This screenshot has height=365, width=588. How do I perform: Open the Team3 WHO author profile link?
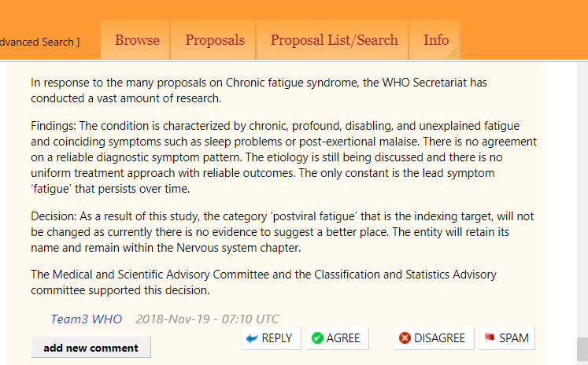point(87,319)
